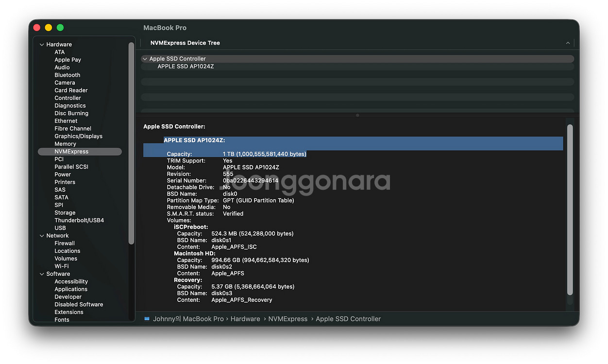Select APPLE SSD AP1024Z in device tree

coord(186,66)
